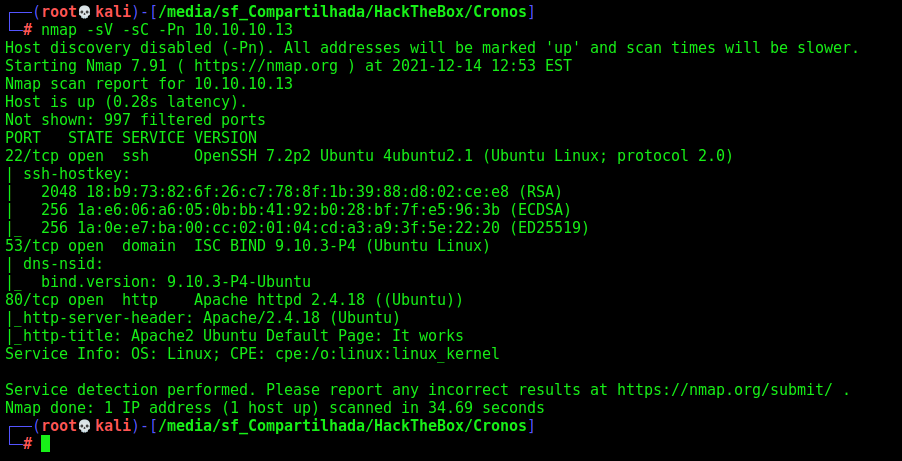Viewport: 902px width, 461px height.
Task: Click the Service Info OS Linux line
Action: [x=253, y=354]
